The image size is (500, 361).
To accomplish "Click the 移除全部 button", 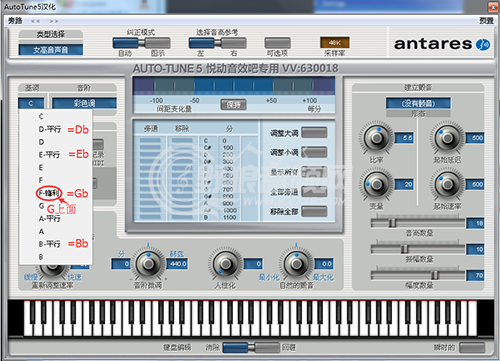I will pyautogui.click(x=314, y=211).
